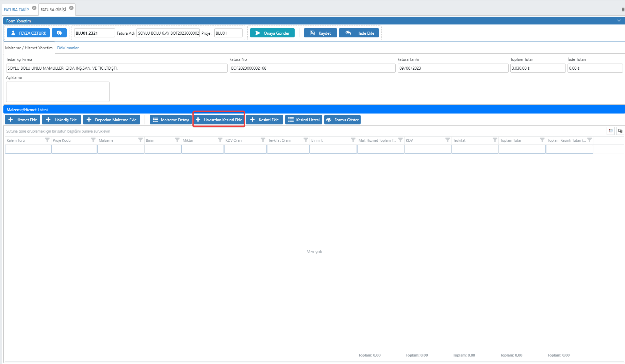Click the column chooser icon
Viewport: 625px width, 364px height.
pos(620,131)
